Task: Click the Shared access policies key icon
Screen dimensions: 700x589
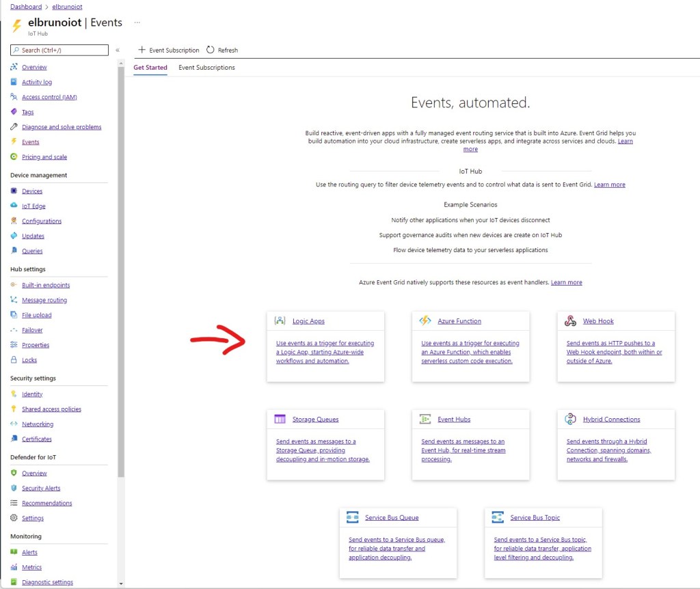Action: point(14,409)
